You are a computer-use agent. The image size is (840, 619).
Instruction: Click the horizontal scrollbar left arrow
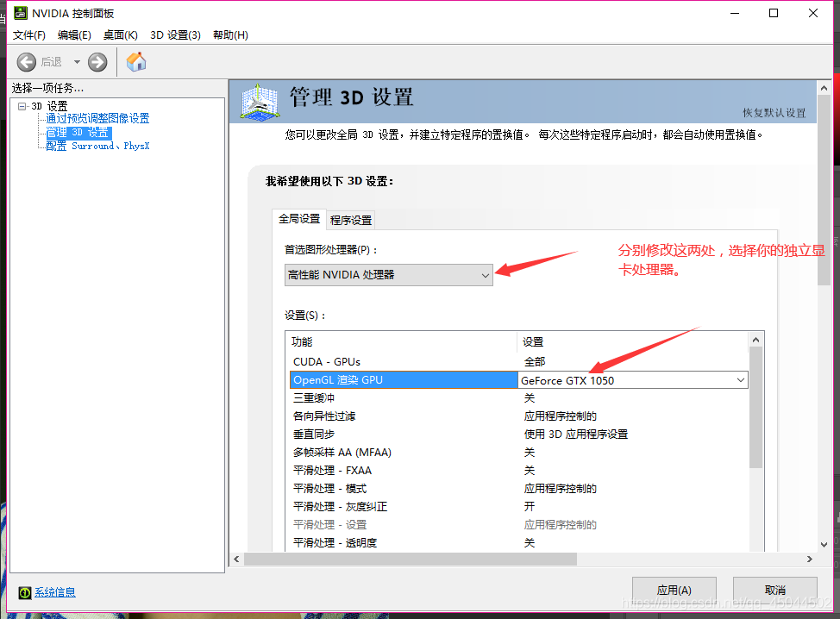(237, 559)
